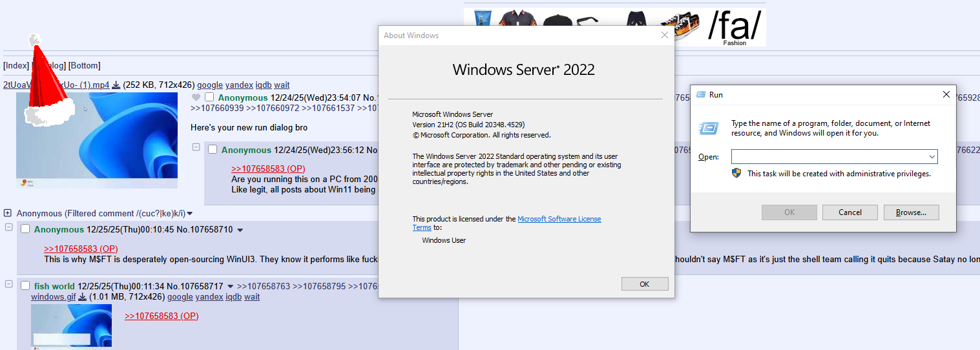
Task: Click the wait link for windows.gif
Action: click(x=252, y=297)
